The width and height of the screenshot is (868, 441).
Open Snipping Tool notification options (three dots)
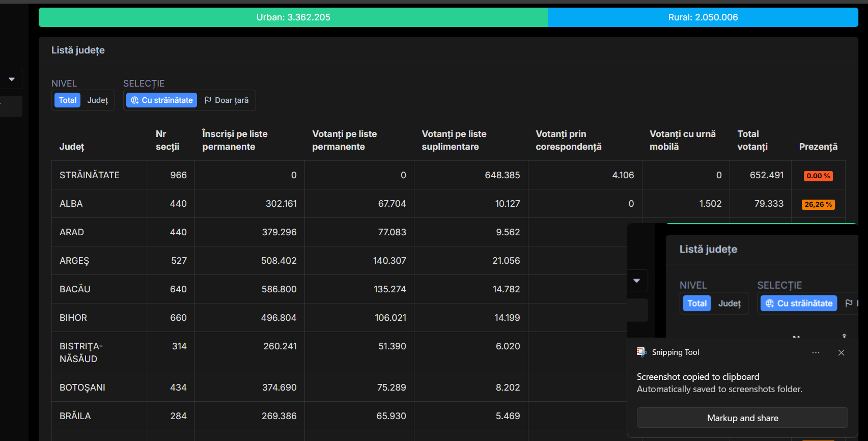click(x=816, y=352)
